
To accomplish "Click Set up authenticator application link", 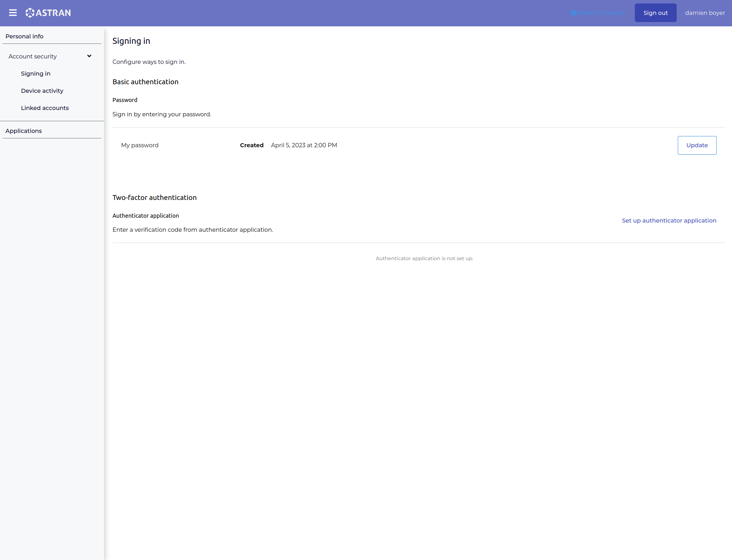I will (669, 220).
